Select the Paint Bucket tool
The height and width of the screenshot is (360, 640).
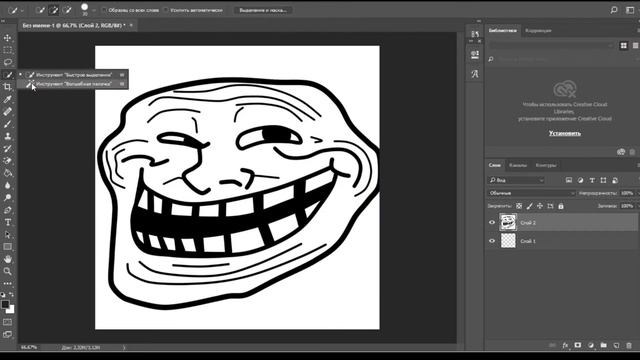(7, 173)
